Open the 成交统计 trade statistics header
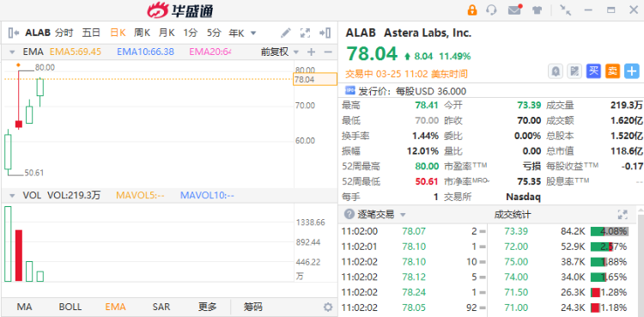Image resolution: width=644 pixels, height=317 pixels. 513,214
